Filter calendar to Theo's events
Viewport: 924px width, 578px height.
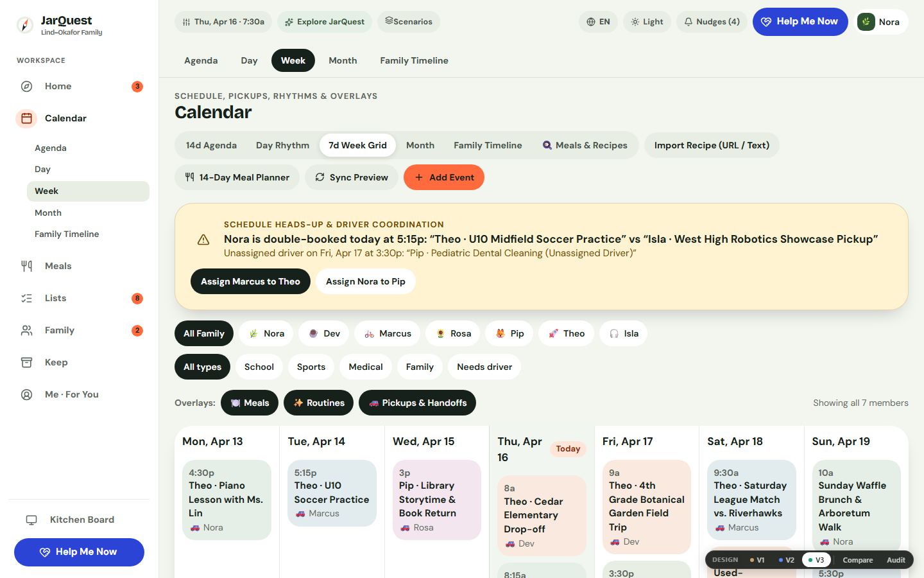(x=567, y=333)
